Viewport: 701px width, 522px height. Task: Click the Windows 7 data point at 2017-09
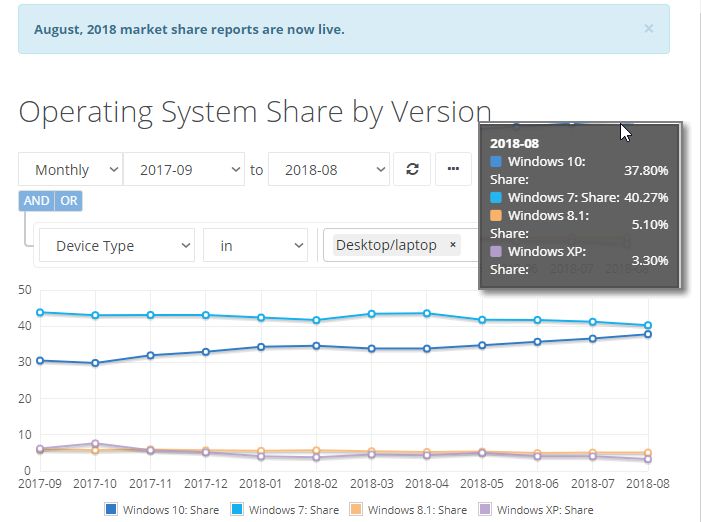40,312
